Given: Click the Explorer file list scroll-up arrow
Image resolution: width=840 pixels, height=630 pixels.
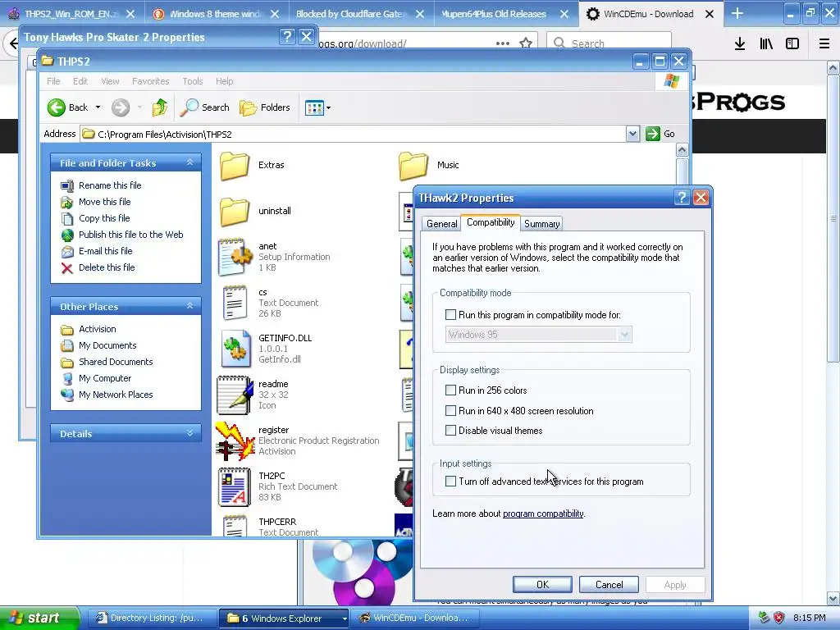Looking at the screenshot, I should (682, 150).
